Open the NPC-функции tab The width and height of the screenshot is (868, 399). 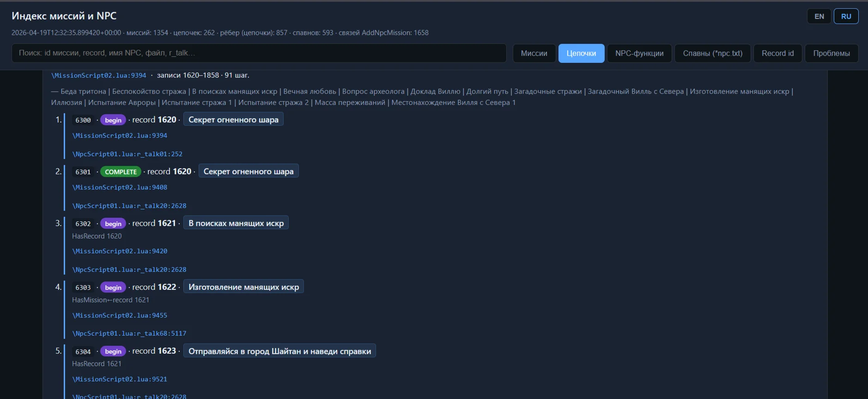coord(639,53)
